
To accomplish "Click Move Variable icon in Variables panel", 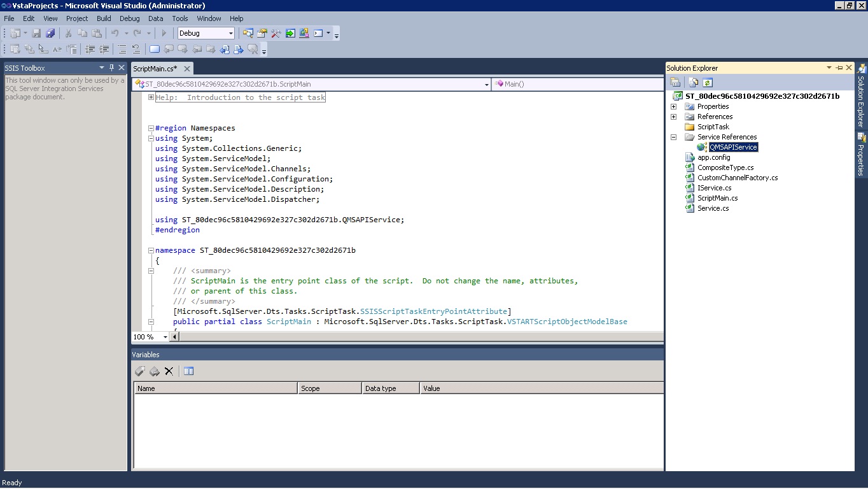I will 154,371.
